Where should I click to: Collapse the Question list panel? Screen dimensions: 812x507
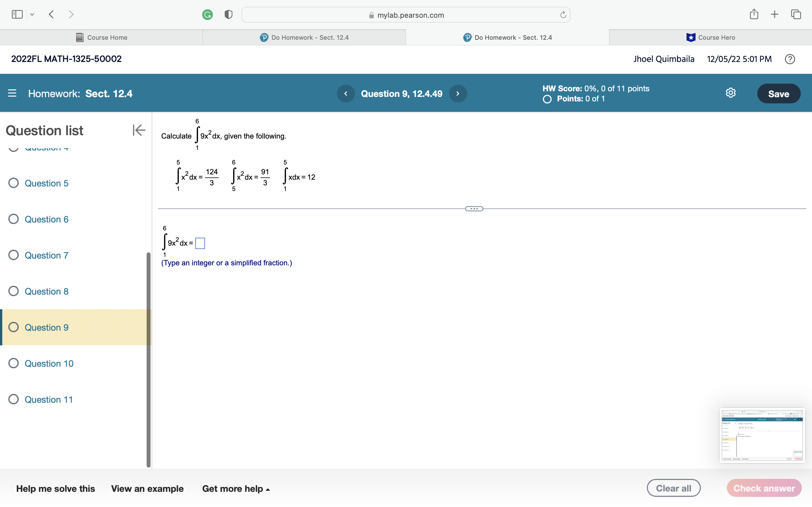coord(139,130)
